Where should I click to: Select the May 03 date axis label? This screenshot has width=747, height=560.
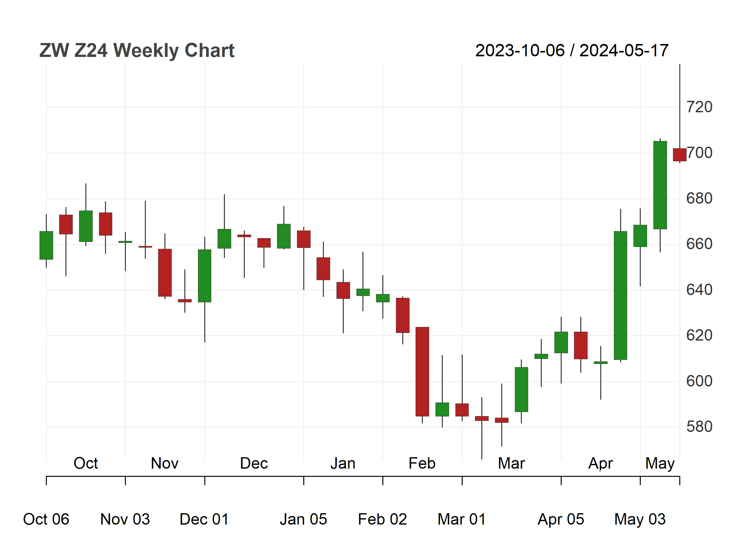tap(640, 519)
